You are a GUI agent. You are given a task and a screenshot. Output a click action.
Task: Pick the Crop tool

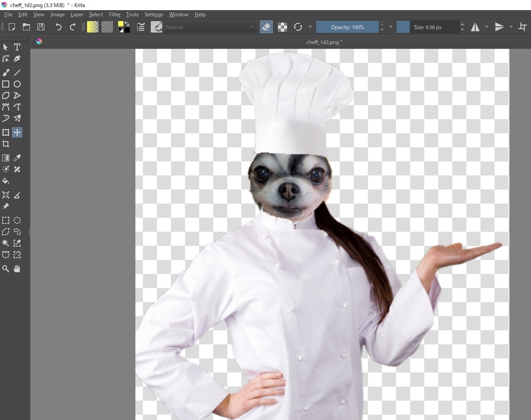[x=6, y=144]
